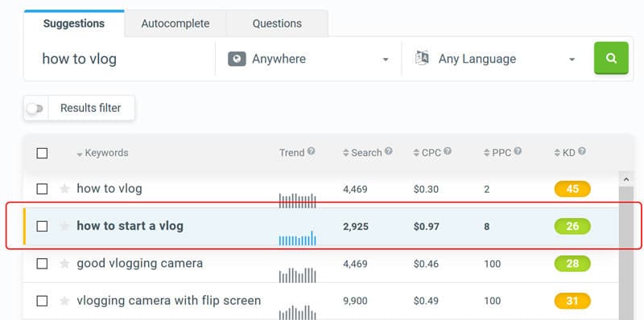Image resolution: width=644 pixels, height=320 pixels.
Task: Check 'vlogging camera with flip screen' checkbox
Action: point(42,302)
